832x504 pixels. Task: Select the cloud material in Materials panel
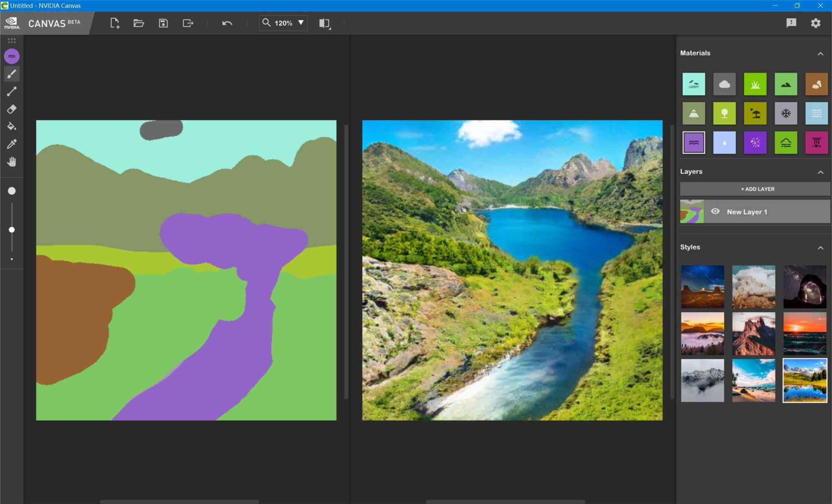(x=724, y=84)
